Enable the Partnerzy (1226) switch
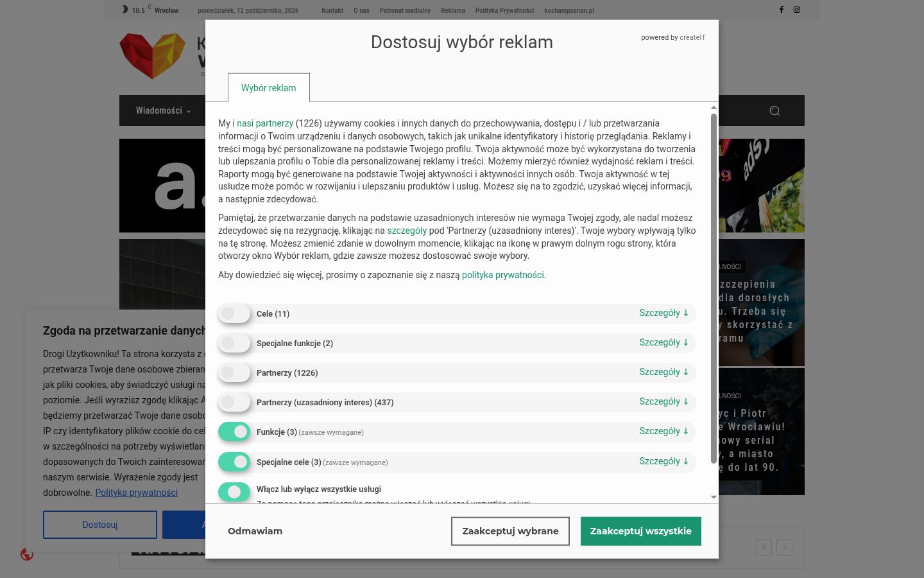Screen dimensions: 924x578 (x=234, y=372)
